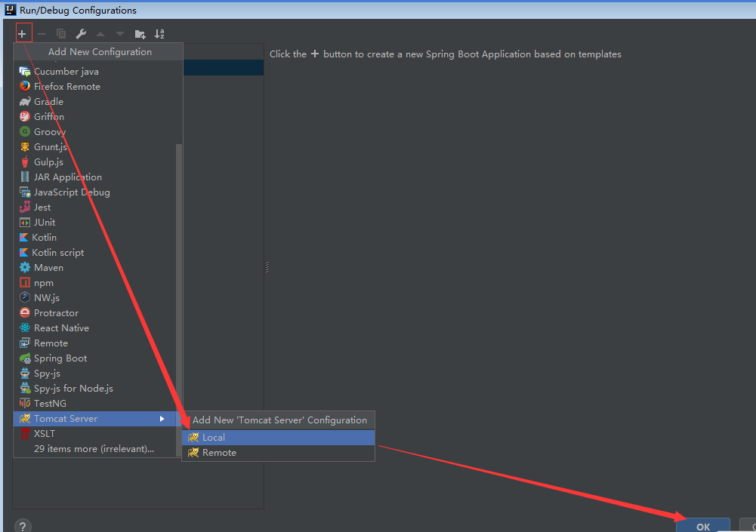
Task: Select Kotlin script configuration
Action: click(95, 253)
